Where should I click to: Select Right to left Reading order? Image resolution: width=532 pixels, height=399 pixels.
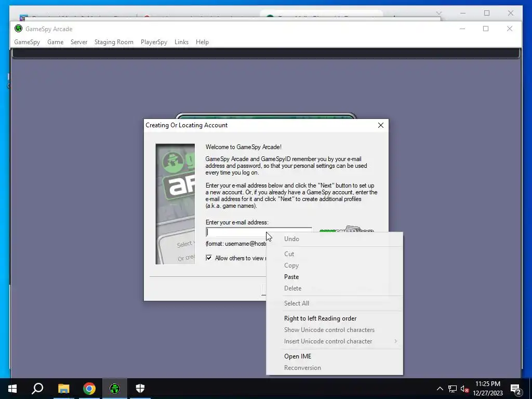335,318
